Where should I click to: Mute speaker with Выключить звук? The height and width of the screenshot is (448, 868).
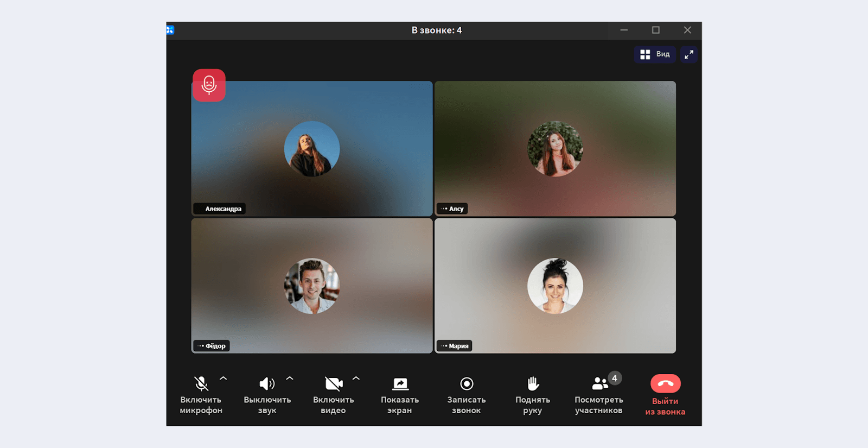coord(267,384)
